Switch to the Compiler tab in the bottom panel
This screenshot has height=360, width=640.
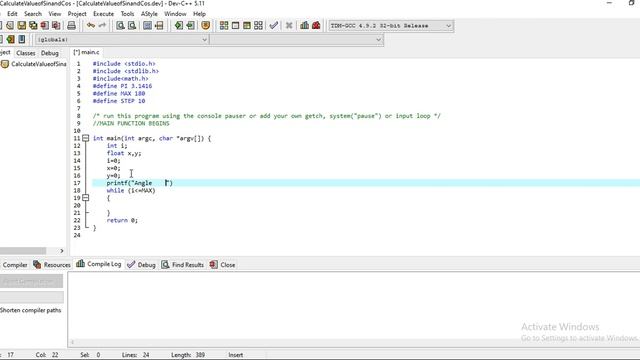pyautogui.click(x=14, y=265)
